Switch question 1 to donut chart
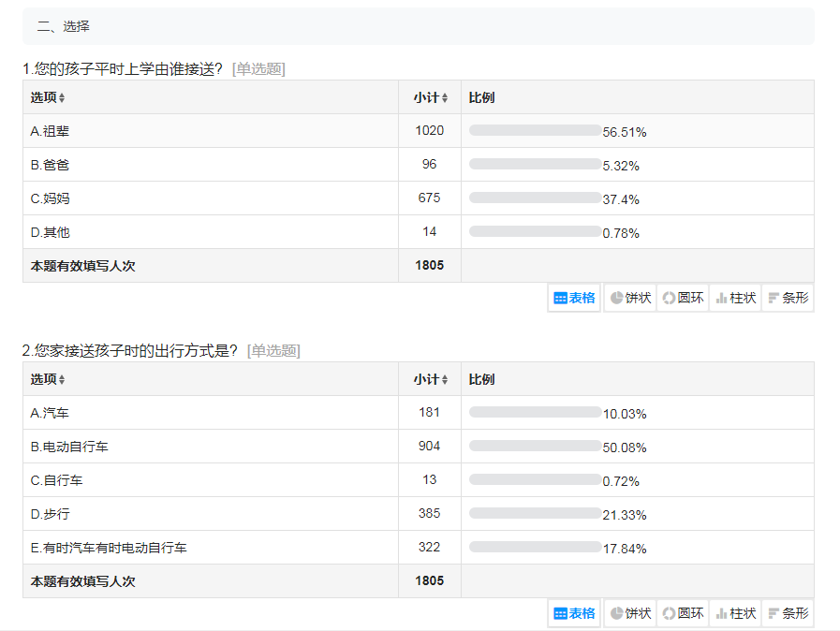This screenshot has width=840, height=631. [x=683, y=298]
